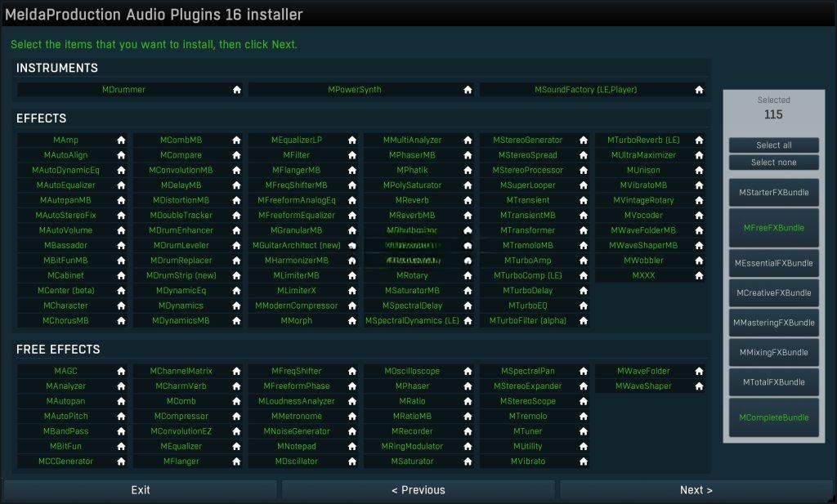Click the home icon beside MPowerSynth
837x504 pixels.
[x=468, y=90]
